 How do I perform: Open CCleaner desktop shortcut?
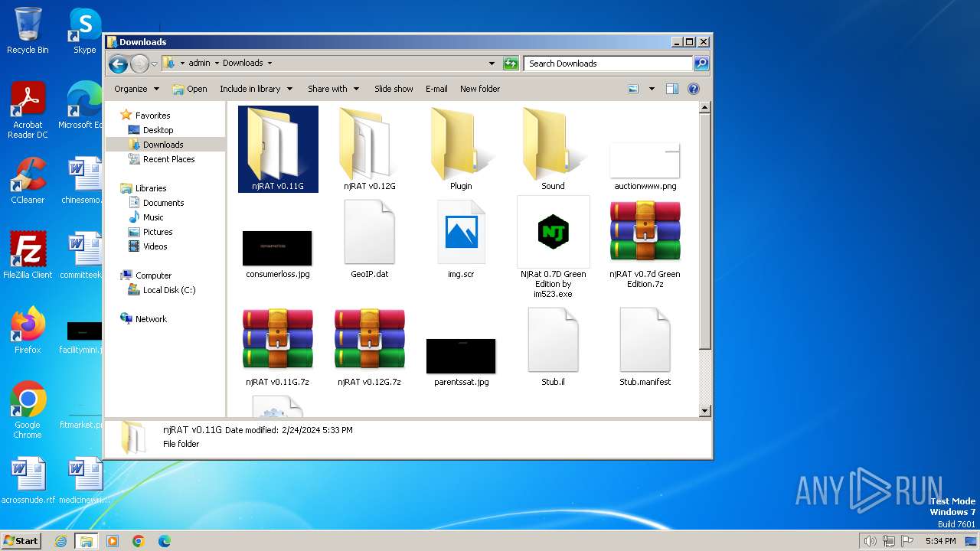pyautogui.click(x=28, y=181)
